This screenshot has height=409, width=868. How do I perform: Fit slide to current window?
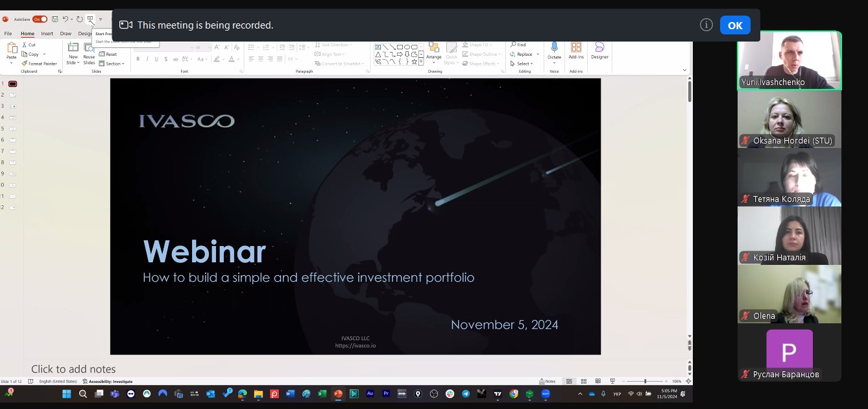point(688,381)
